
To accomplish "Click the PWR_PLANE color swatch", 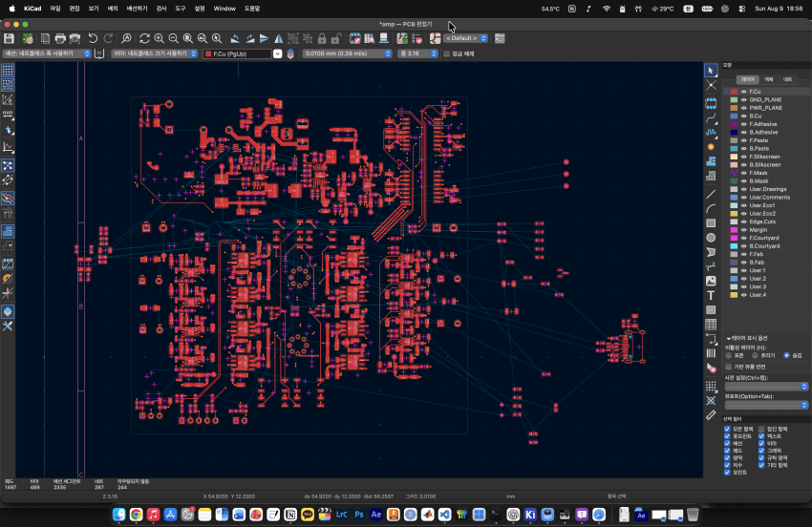I will 734,108.
